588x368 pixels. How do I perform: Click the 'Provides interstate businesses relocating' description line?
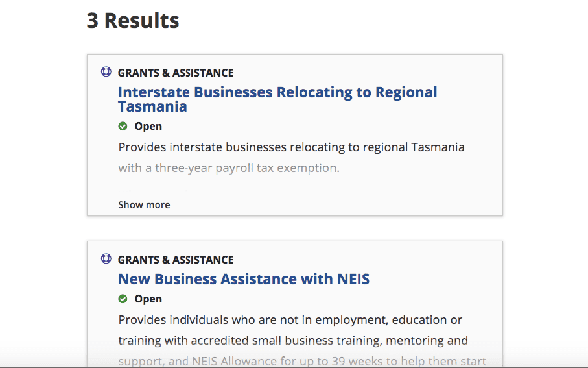pos(291,147)
